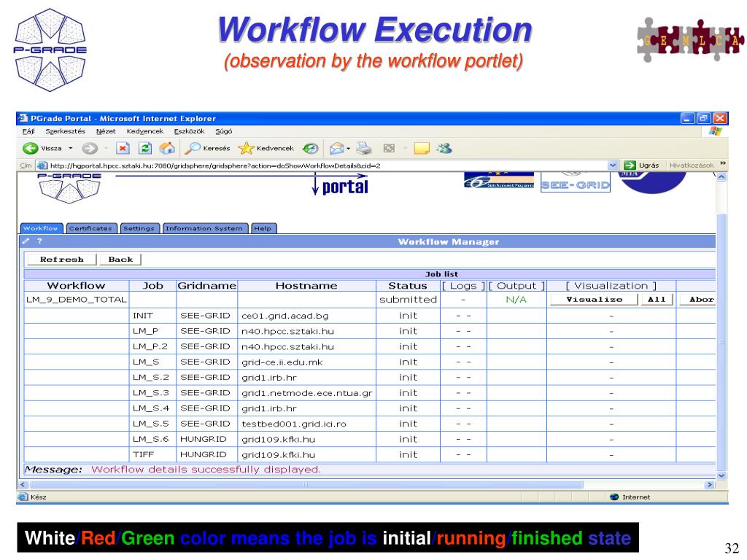Screen dimensions: 747x560
Task: Open the browser Home page icon
Action: 167,149
